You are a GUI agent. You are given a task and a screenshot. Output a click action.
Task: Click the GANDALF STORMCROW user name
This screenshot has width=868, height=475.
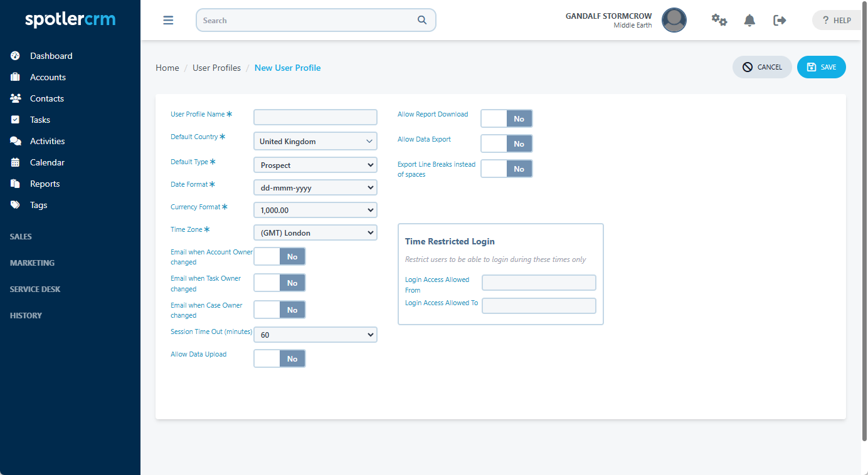[608, 16]
